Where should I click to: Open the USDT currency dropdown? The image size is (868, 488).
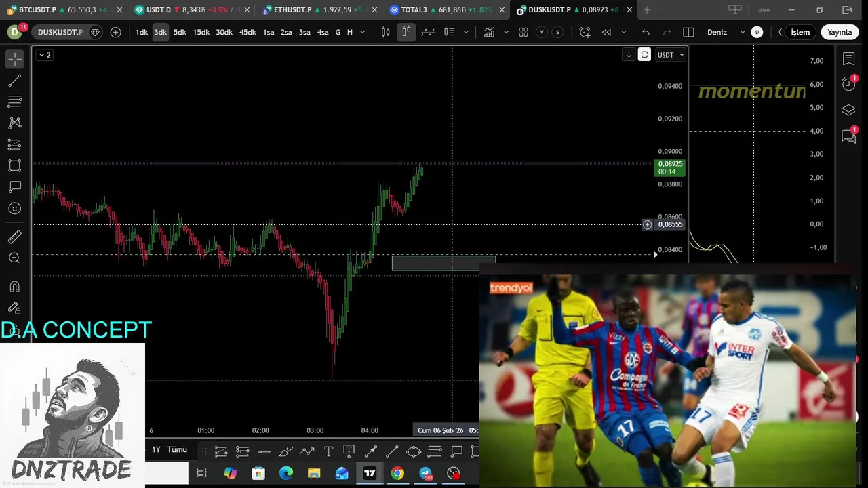(x=671, y=55)
